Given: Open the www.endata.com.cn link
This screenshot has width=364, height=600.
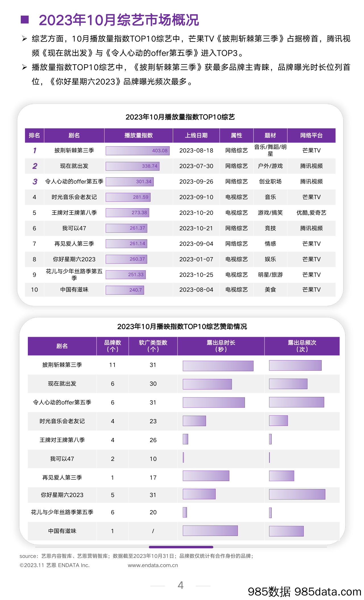Looking at the screenshot, I should pos(153,565).
